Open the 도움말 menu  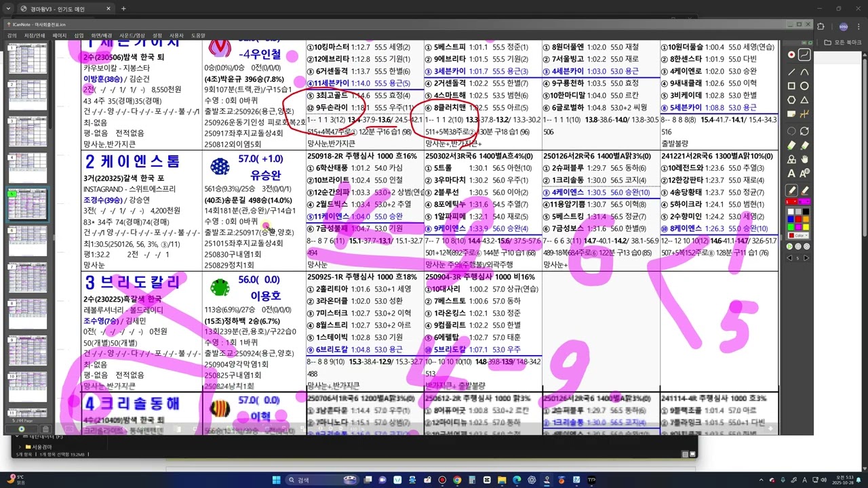(x=198, y=35)
